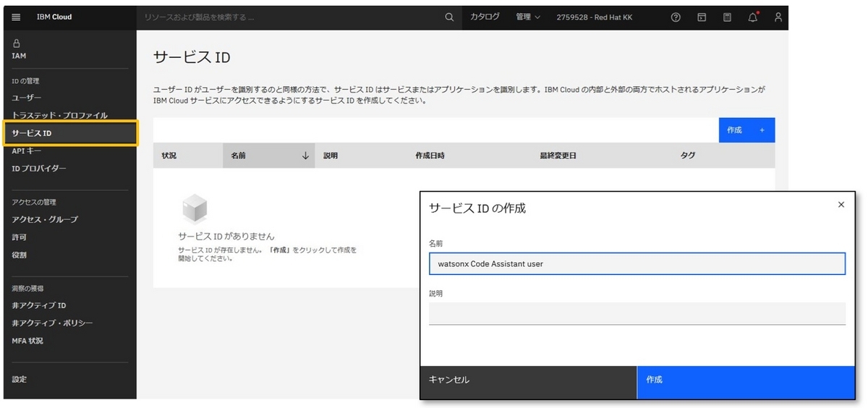Click the 状況 column header
Screen dimensions: 868x408
tap(188, 156)
